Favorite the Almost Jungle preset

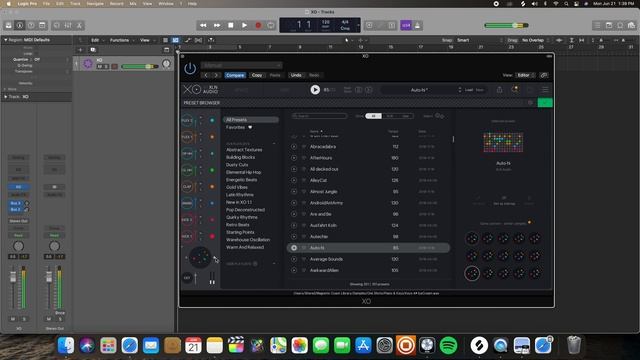[304, 191]
